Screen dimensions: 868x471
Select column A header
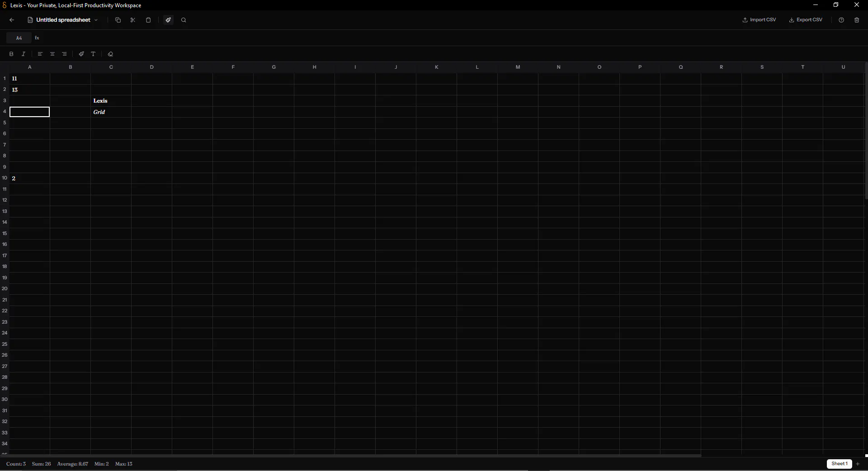30,67
